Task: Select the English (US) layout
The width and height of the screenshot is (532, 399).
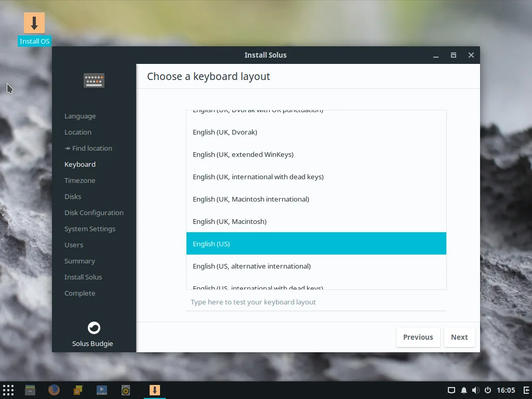Action: click(316, 244)
